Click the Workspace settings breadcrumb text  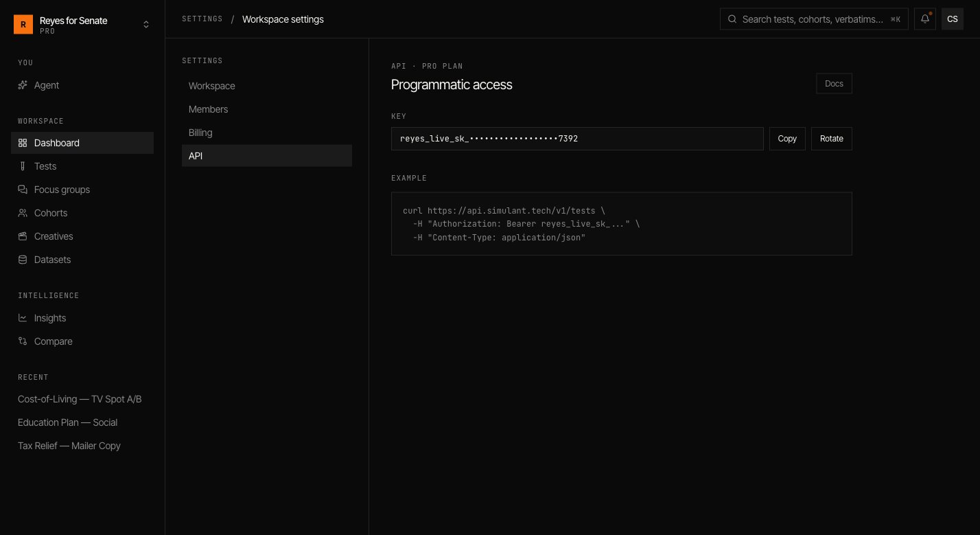pyautogui.click(x=283, y=19)
